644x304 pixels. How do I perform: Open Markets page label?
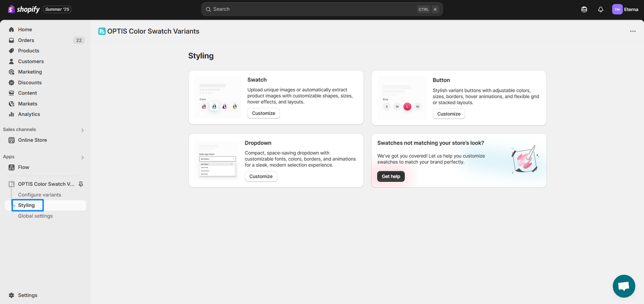pyautogui.click(x=28, y=103)
